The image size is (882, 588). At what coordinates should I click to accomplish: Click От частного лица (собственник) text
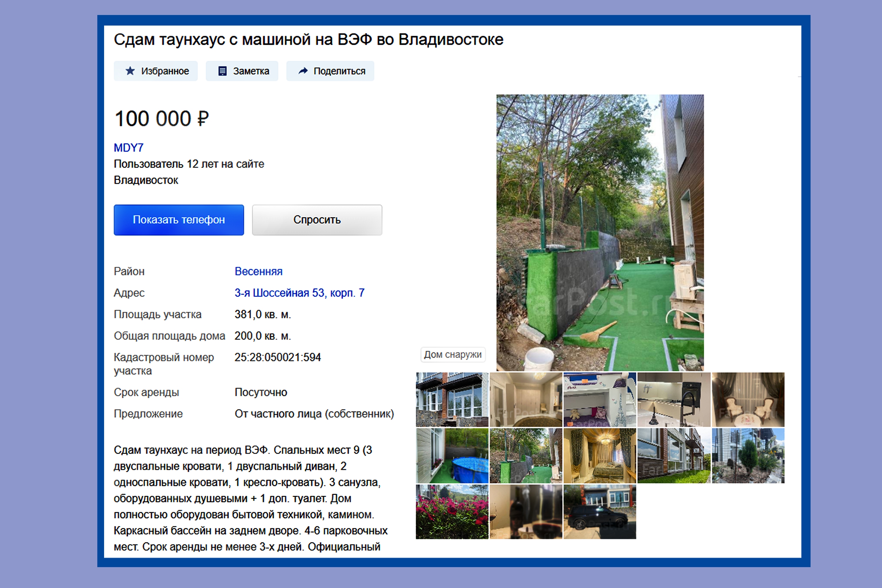(x=314, y=414)
